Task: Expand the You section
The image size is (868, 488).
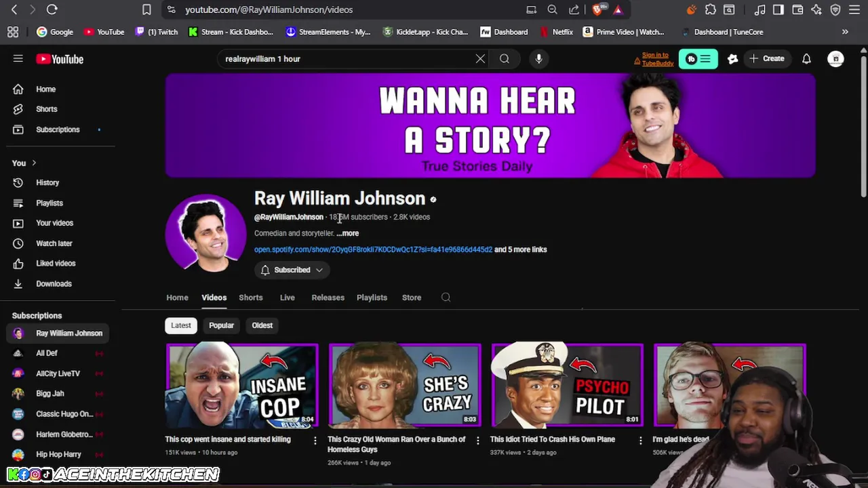Action: (x=24, y=163)
